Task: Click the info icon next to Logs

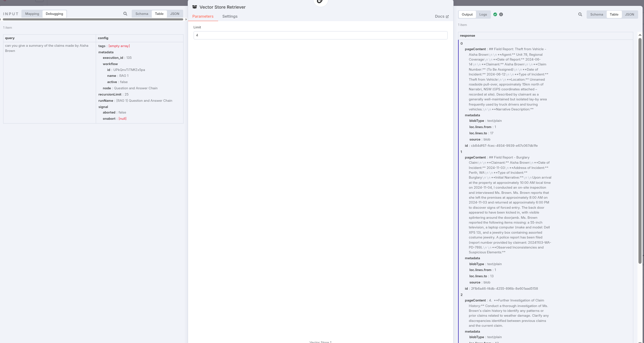Action: coord(501,15)
